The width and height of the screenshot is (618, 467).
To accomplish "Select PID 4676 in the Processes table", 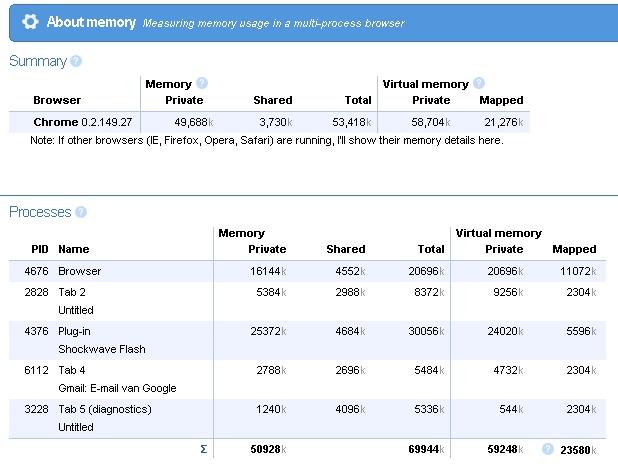I will 36,271.
